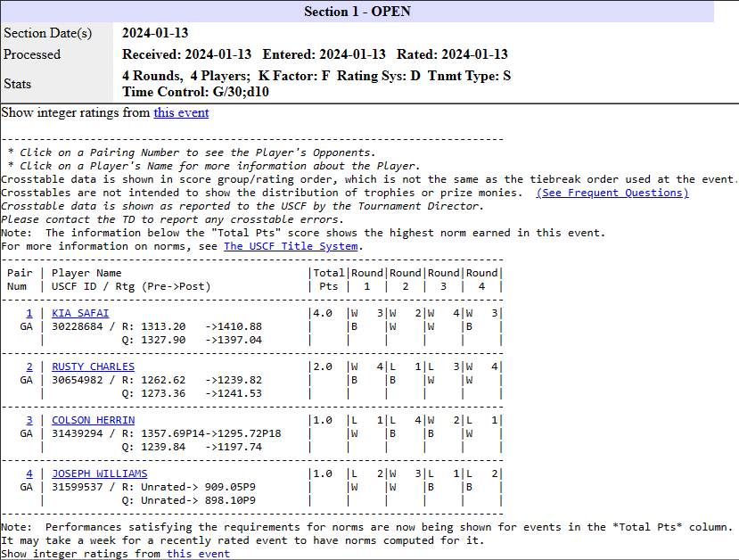The width and height of the screenshot is (739, 560).
Task: Click pairing number 1 link
Action: [x=29, y=313]
